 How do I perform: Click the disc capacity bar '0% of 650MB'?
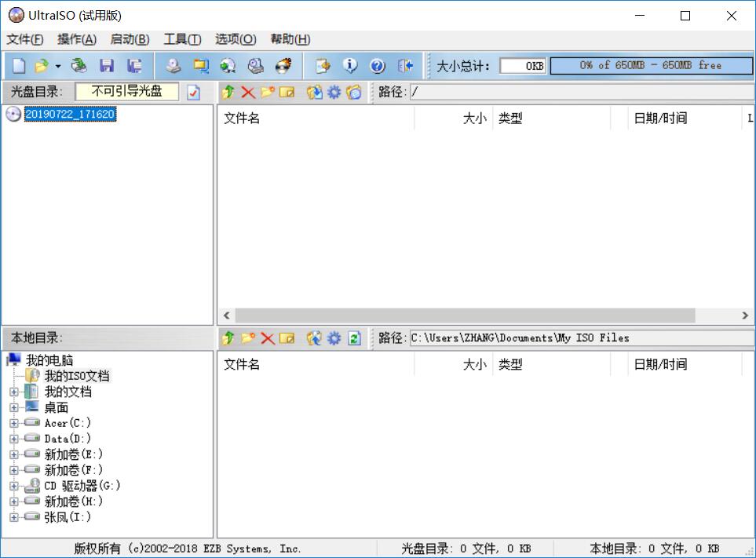click(651, 66)
